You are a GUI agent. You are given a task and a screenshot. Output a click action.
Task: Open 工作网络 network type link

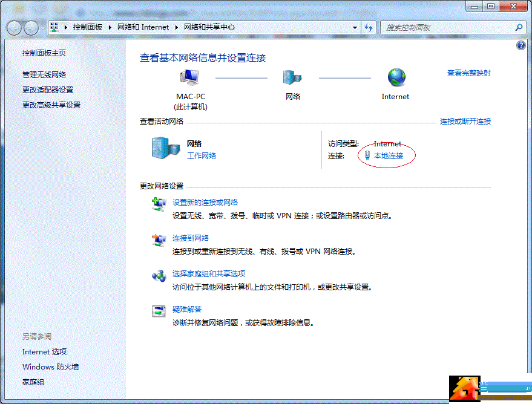[x=201, y=155]
